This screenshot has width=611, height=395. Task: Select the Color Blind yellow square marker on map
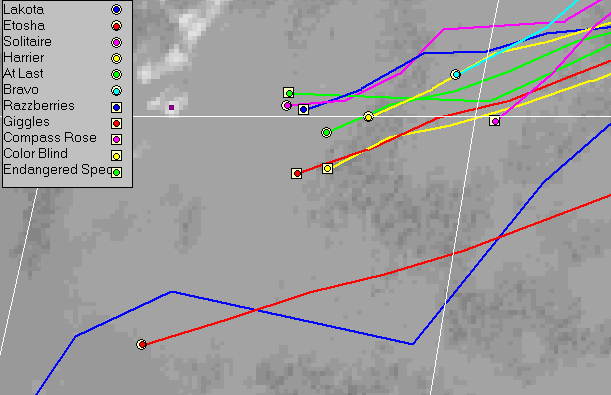pyautogui.click(x=327, y=168)
